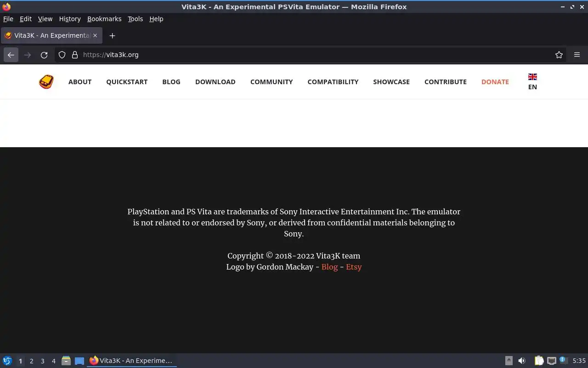Click the Vita3K logo in site header
588x368 pixels.
point(46,82)
